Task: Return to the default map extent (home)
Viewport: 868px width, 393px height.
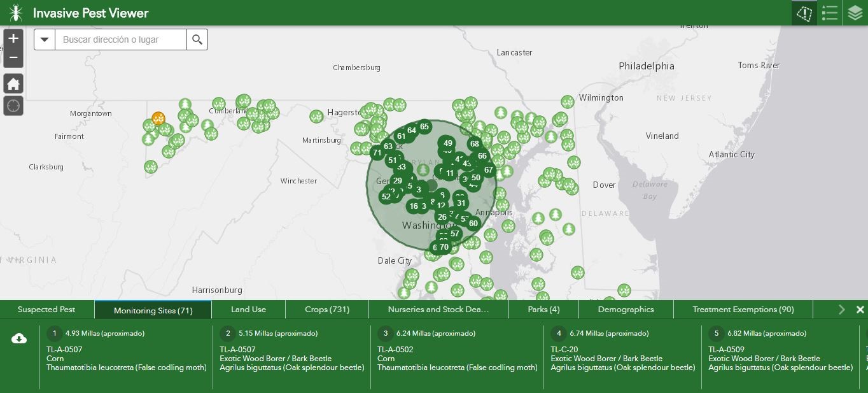Action: coord(13,83)
